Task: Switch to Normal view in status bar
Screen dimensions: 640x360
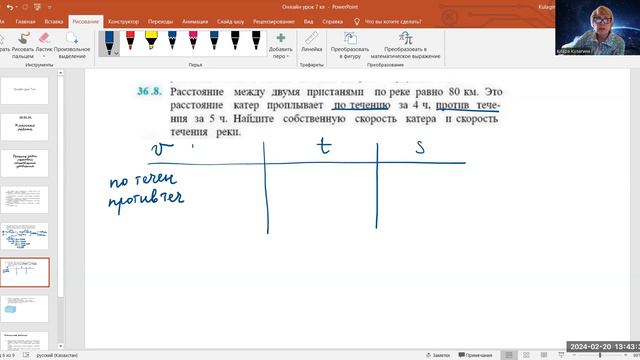Action: 509,355
